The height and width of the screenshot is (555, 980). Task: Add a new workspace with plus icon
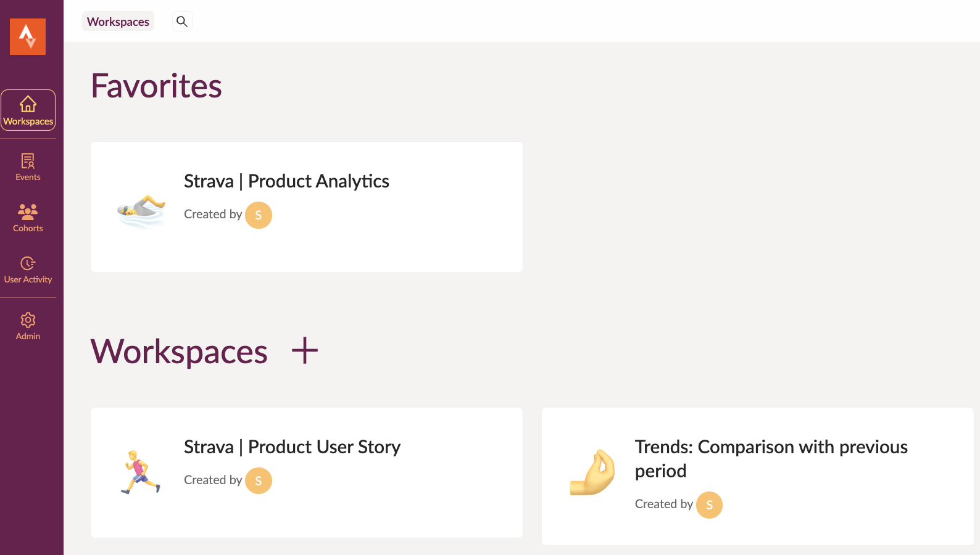pos(305,351)
